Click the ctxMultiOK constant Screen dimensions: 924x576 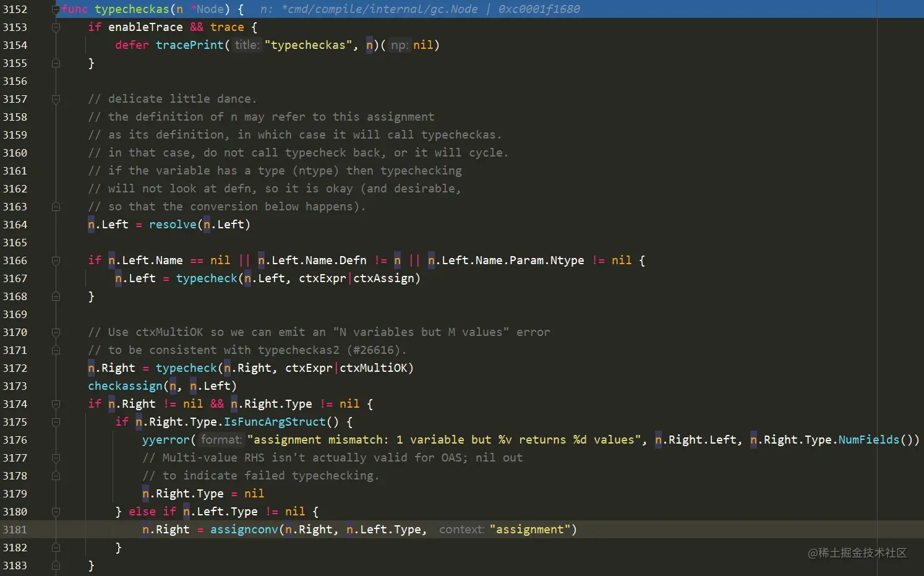[x=374, y=368]
